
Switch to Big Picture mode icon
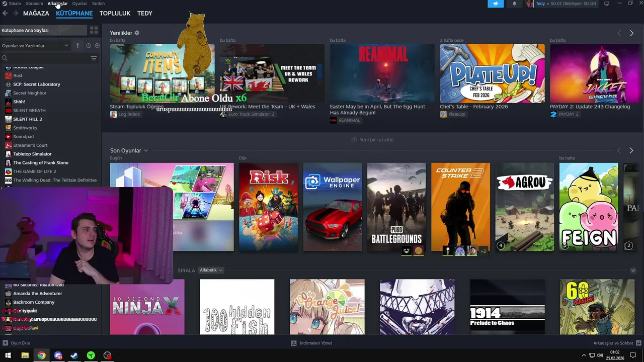[x=606, y=4]
